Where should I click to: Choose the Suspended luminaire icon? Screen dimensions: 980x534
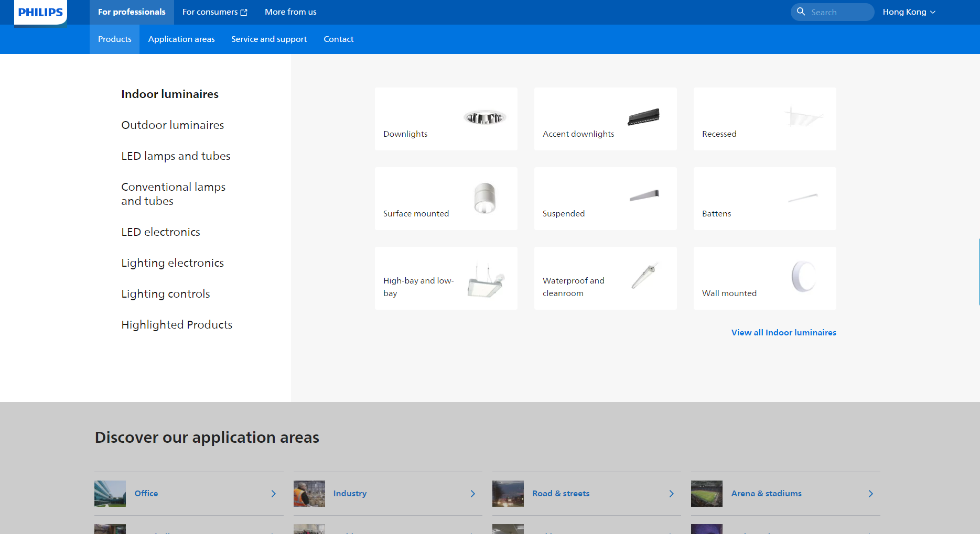[644, 196]
